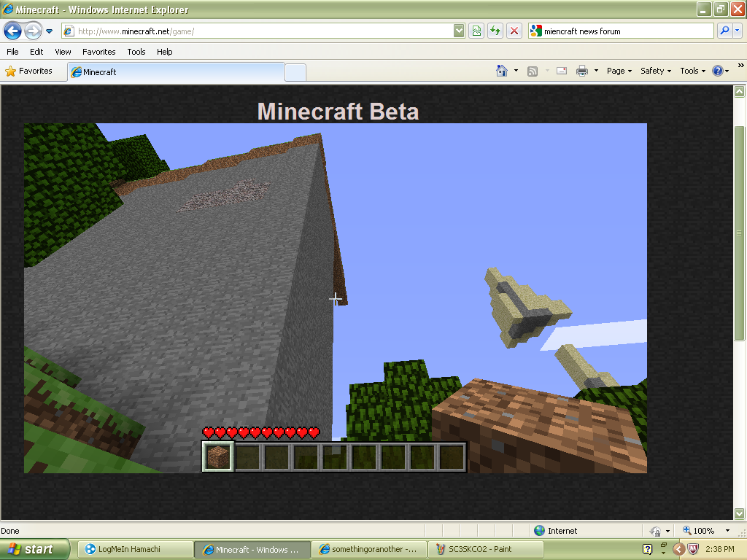
Task: Expand command bar overflow chevron
Action: click(741, 65)
